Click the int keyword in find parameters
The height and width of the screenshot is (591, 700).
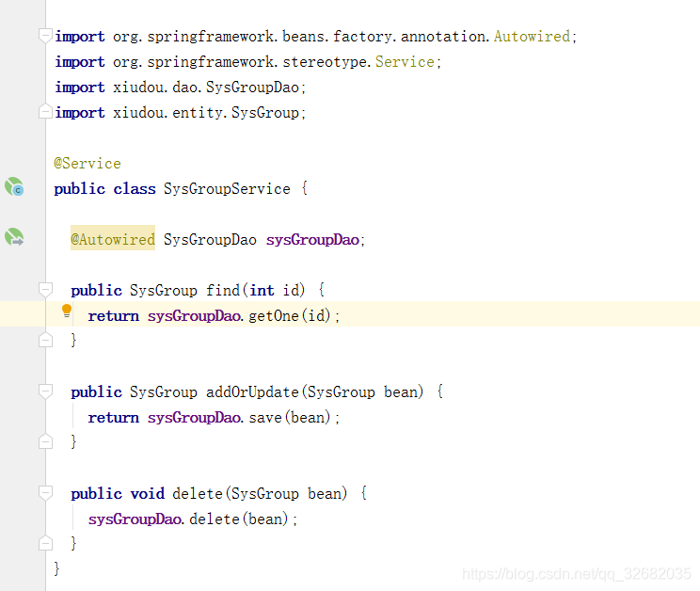coord(262,291)
